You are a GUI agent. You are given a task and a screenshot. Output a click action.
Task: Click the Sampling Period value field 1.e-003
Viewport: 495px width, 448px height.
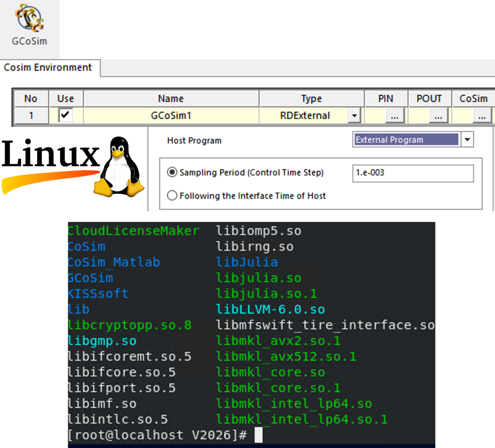(x=413, y=173)
